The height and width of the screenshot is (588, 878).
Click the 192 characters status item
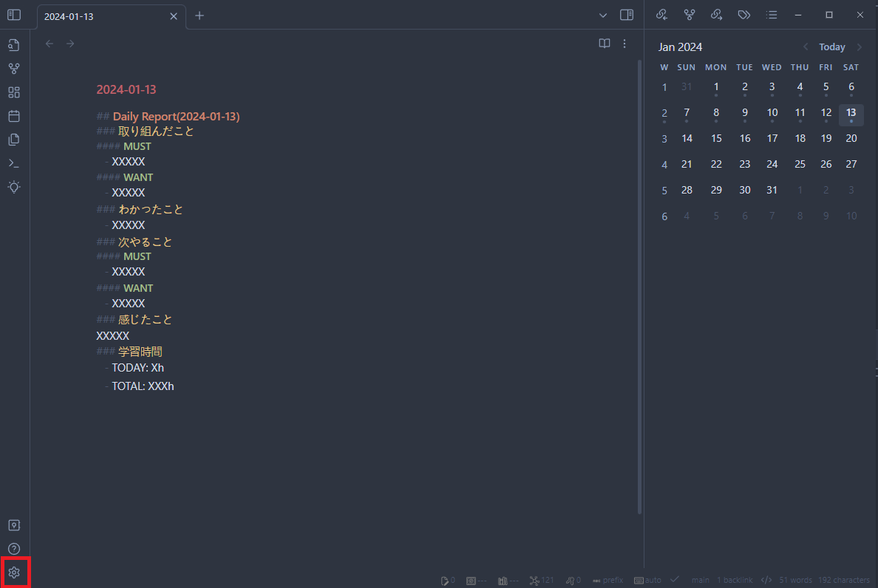click(844, 580)
